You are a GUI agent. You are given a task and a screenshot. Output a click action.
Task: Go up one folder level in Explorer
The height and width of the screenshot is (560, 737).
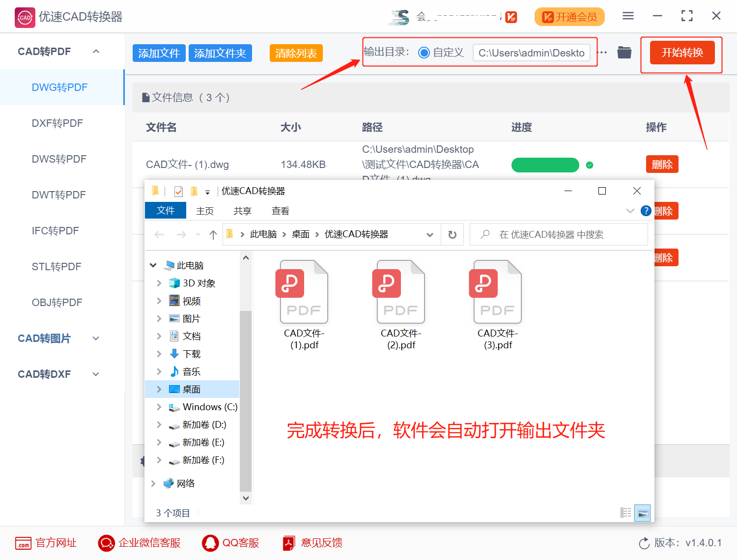[x=213, y=235]
